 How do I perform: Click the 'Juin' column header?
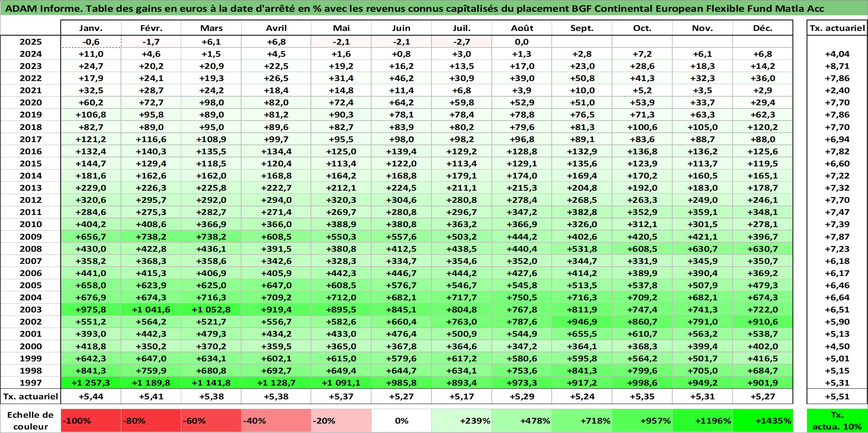tap(401, 28)
